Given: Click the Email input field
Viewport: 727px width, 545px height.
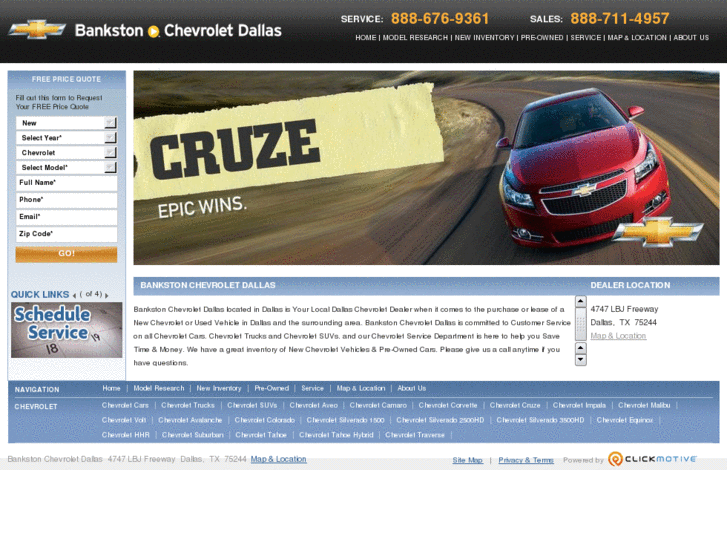Looking at the screenshot, I should (x=66, y=218).
